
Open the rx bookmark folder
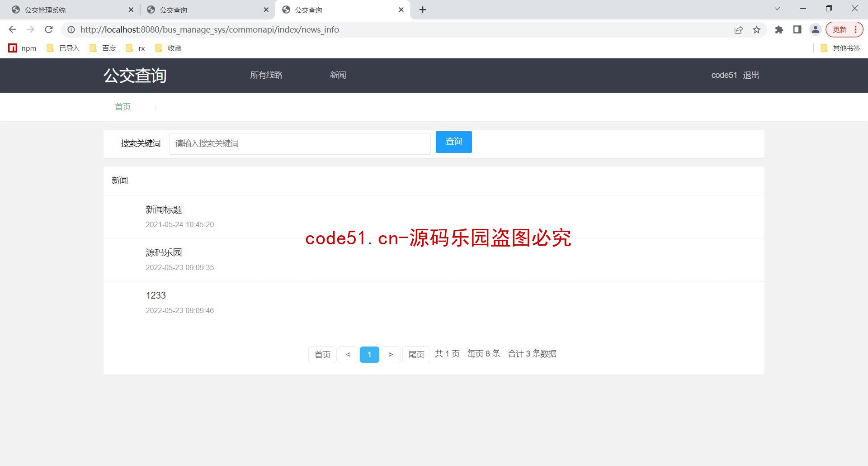click(x=136, y=48)
